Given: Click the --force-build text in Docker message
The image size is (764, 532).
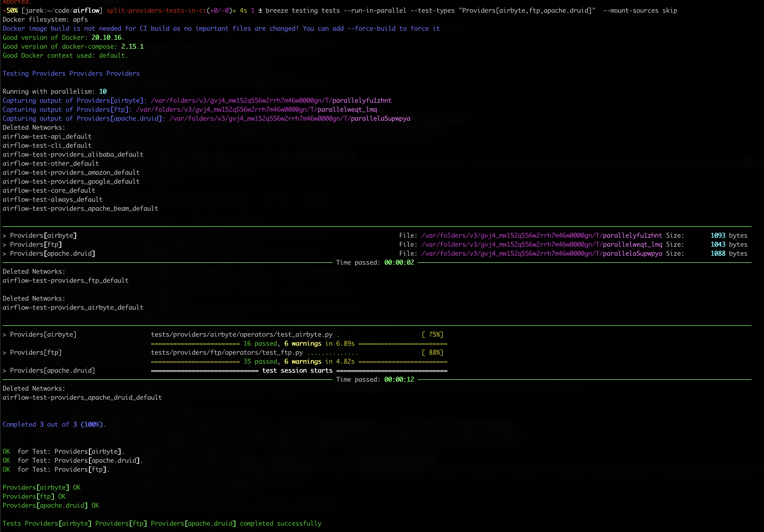Looking at the screenshot, I should pos(371,29).
